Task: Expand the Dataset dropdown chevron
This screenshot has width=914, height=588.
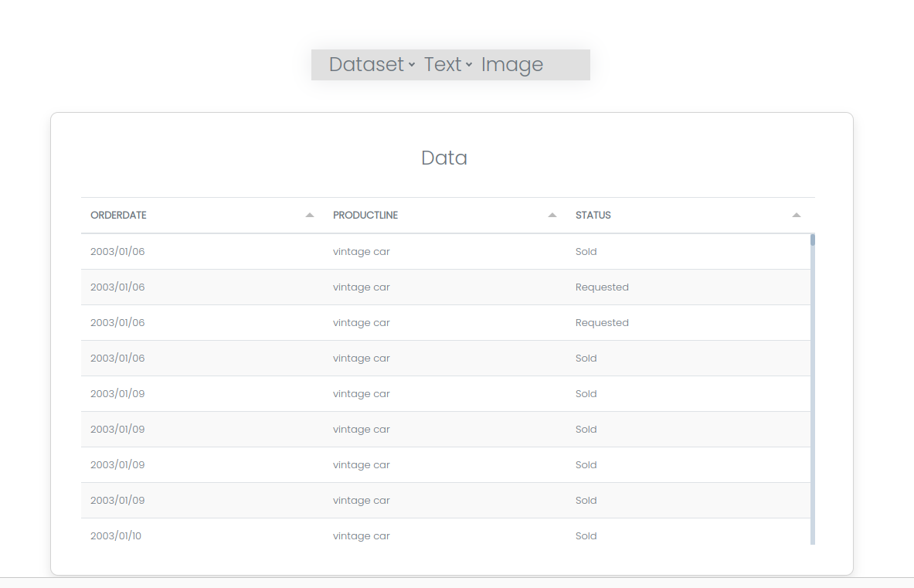Action: pyautogui.click(x=412, y=65)
